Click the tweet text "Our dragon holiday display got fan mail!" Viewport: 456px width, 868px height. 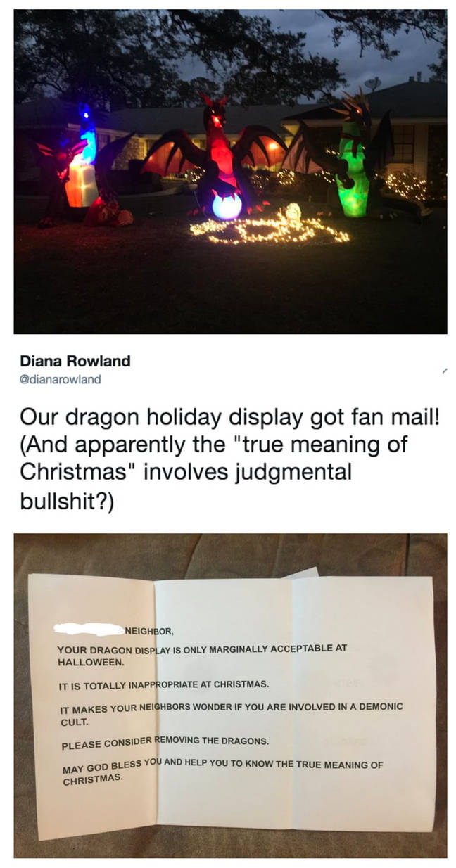(229, 417)
